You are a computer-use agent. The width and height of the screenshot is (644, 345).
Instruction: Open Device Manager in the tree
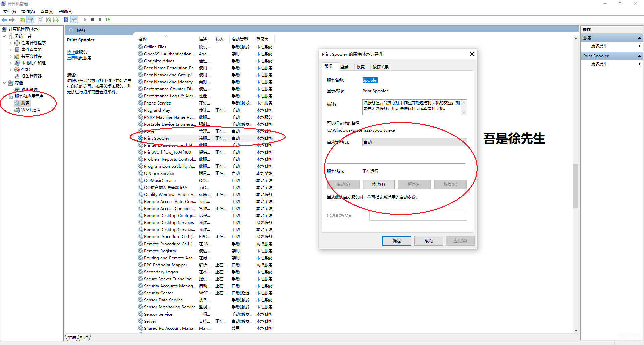point(31,76)
